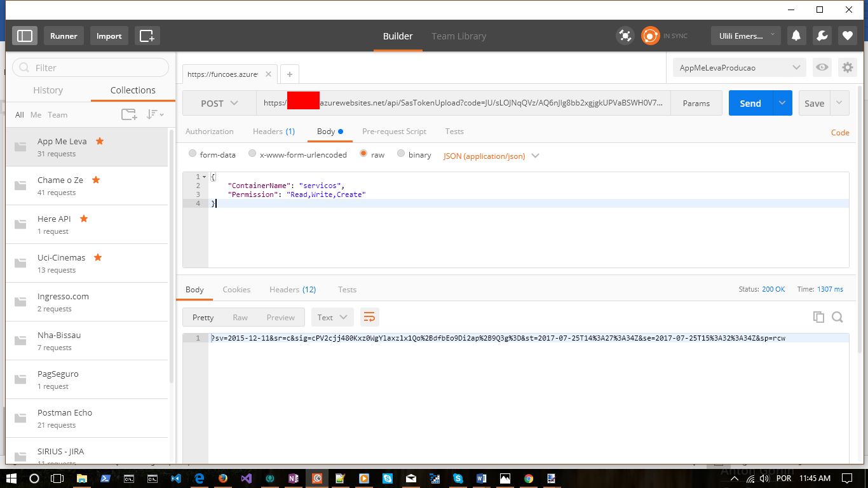Open manage environments gear icon
The image size is (868, 488).
pyautogui.click(x=847, y=67)
